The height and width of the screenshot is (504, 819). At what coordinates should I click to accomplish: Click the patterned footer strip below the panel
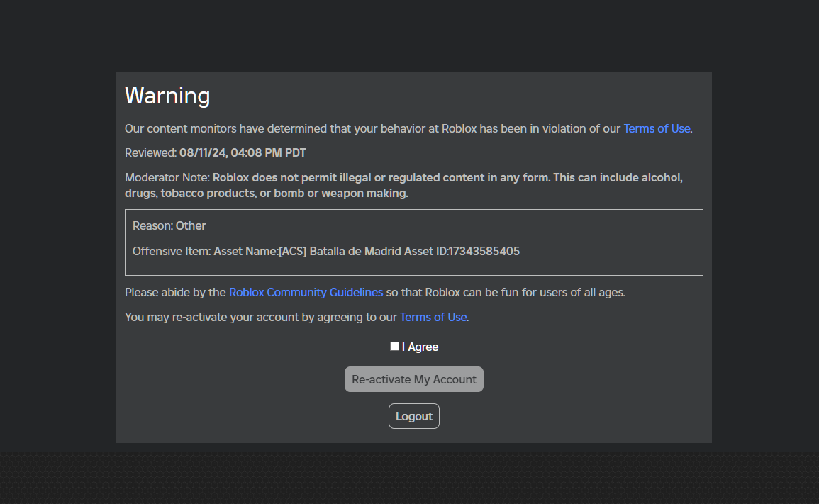click(x=409, y=478)
